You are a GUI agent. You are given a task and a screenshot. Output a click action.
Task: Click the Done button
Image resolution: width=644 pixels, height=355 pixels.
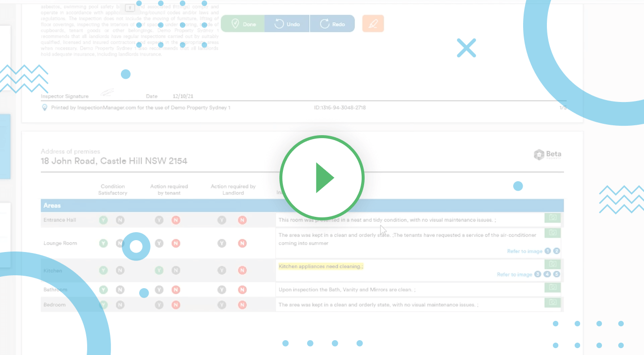[x=243, y=24]
